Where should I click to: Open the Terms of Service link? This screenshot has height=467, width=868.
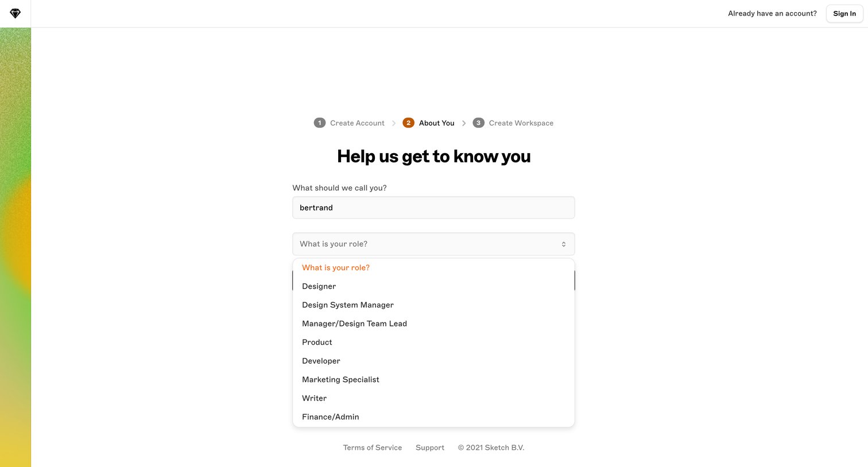[373, 447]
